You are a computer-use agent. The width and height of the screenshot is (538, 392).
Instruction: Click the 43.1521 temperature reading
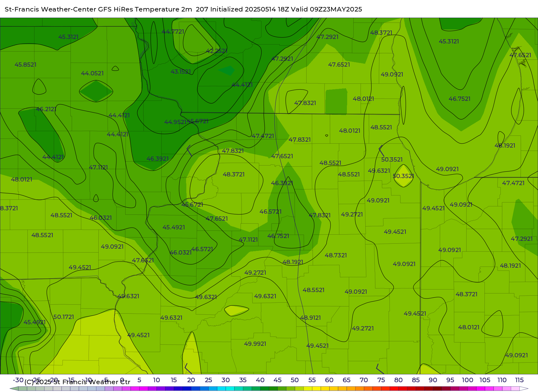pyautogui.click(x=181, y=72)
